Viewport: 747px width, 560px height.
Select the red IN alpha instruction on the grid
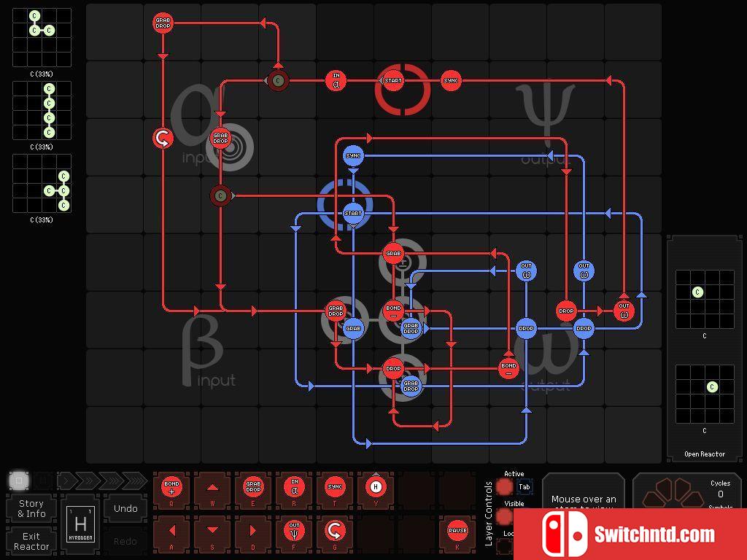coord(336,80)
